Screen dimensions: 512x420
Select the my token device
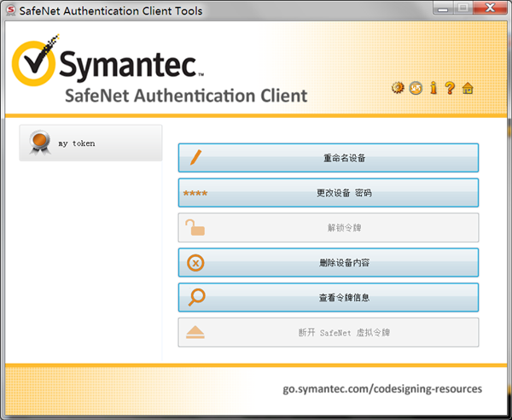pos(90,143)
